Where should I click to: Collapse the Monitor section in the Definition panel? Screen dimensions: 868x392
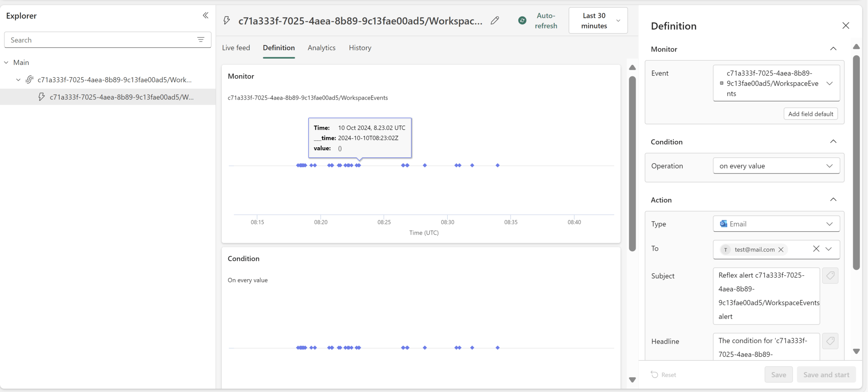833,49
